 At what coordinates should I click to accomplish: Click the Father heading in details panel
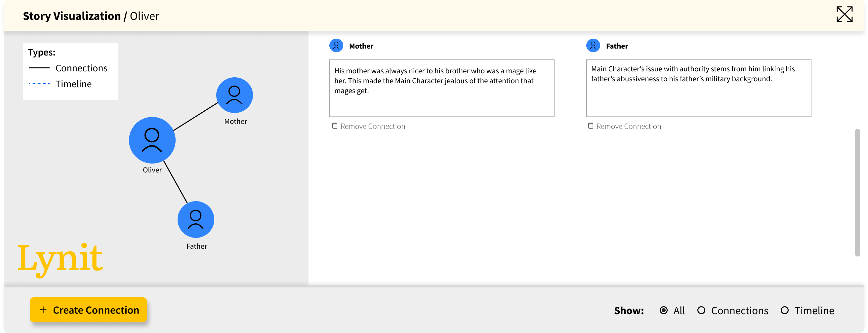(617, 46)
